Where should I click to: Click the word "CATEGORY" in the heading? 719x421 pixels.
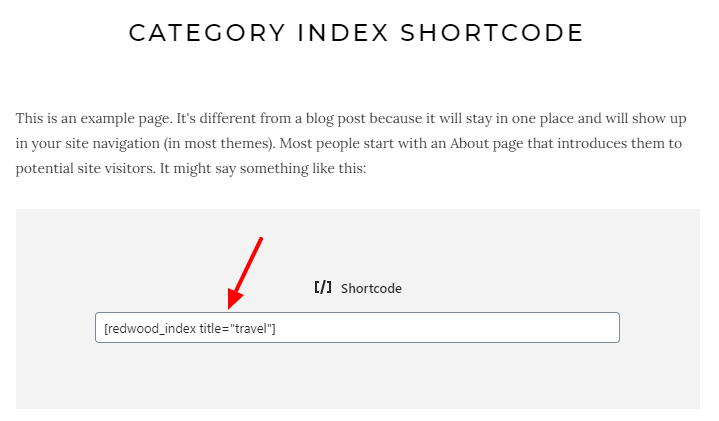tap(207, 33)
